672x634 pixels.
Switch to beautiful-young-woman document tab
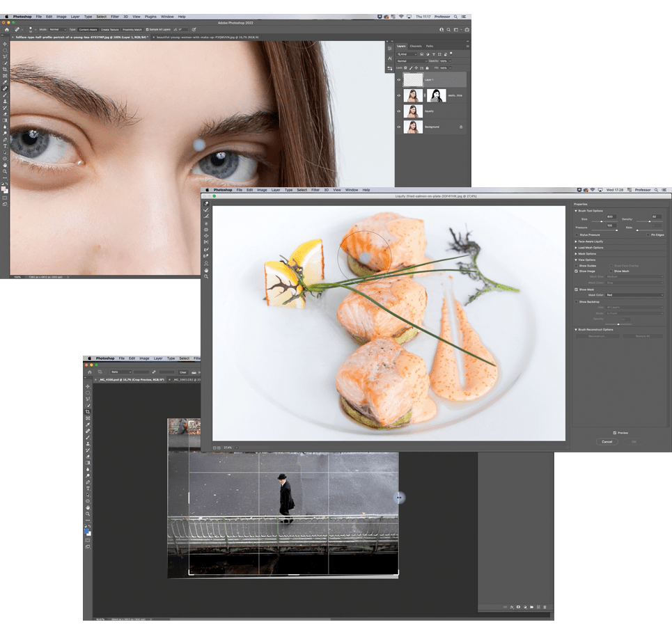click(x=208, y=38)
